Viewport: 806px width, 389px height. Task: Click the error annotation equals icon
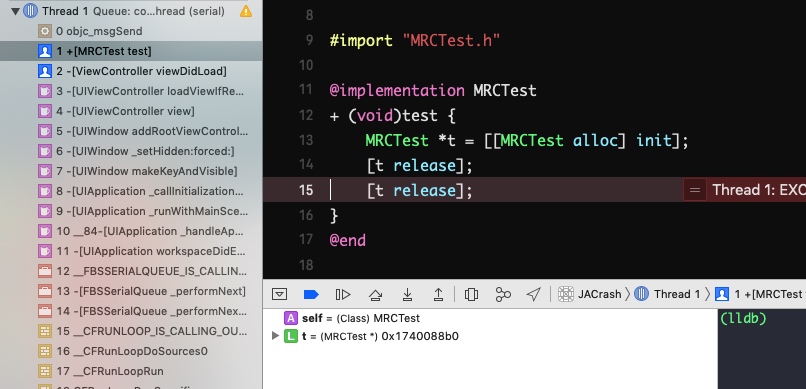pyautogui.click(x=694, y=190)
